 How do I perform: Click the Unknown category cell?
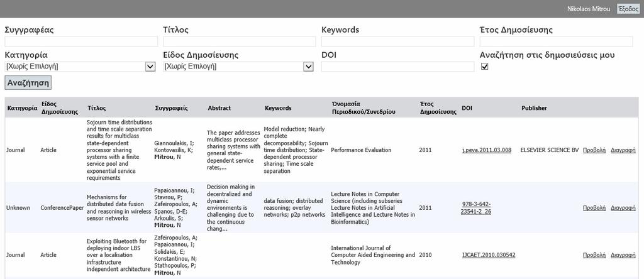18,207
